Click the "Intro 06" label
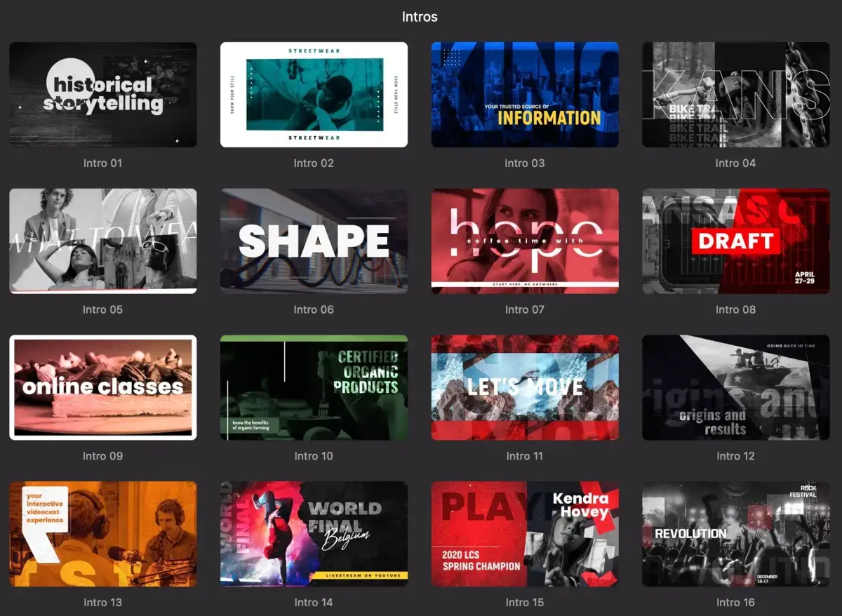The width and height of the screenshot is (842, 616). (x=314, y=309)
